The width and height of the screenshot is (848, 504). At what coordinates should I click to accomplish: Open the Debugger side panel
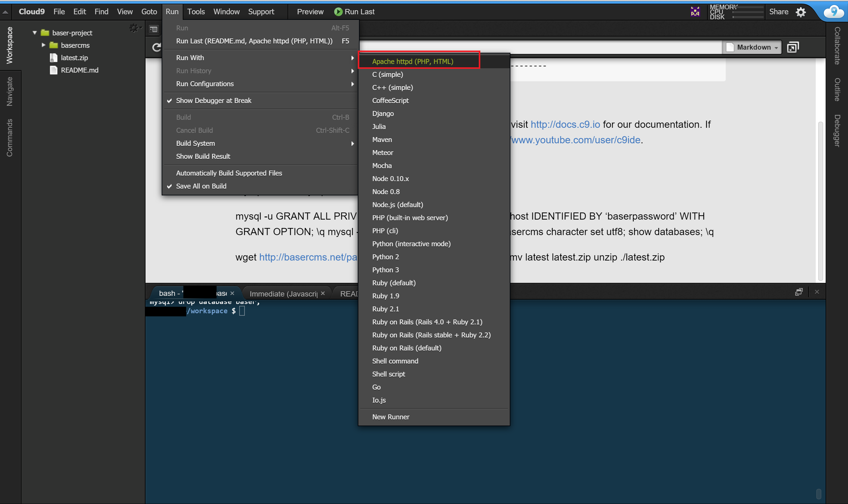click(837, 131)
